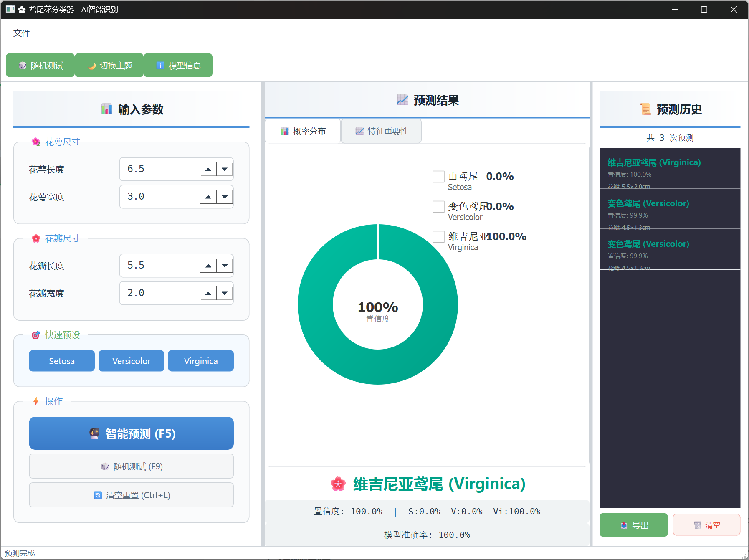Apply the Versicolor quick preset
Image resolution: width=749 pixels, height=560 pixels.
[x=131, y=361]
